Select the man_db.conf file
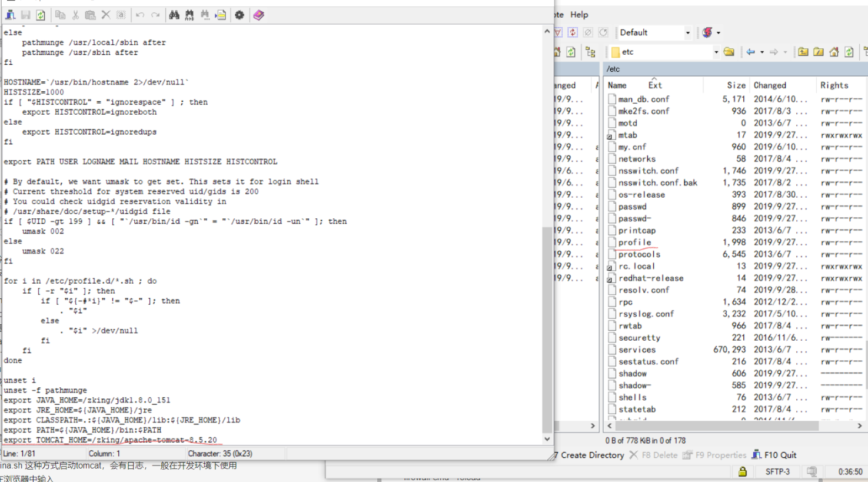The width and height of the screenshot is (868, 482). click(644, 99)
